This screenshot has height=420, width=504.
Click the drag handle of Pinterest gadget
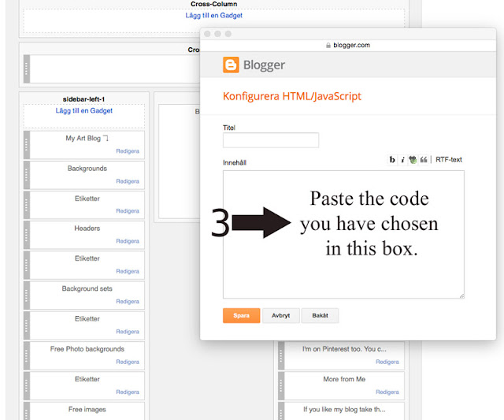pyautogui.click(x=281, y=355)
